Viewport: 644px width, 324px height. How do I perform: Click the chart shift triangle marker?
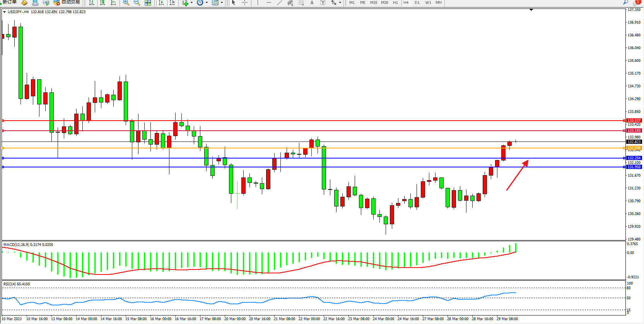(x=531, y=10)
